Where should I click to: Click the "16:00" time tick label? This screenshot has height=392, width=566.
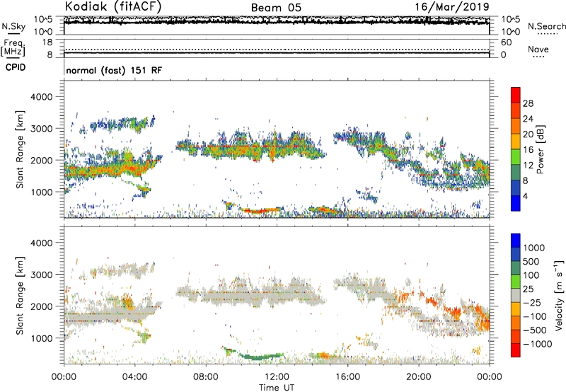click(347, 377)
